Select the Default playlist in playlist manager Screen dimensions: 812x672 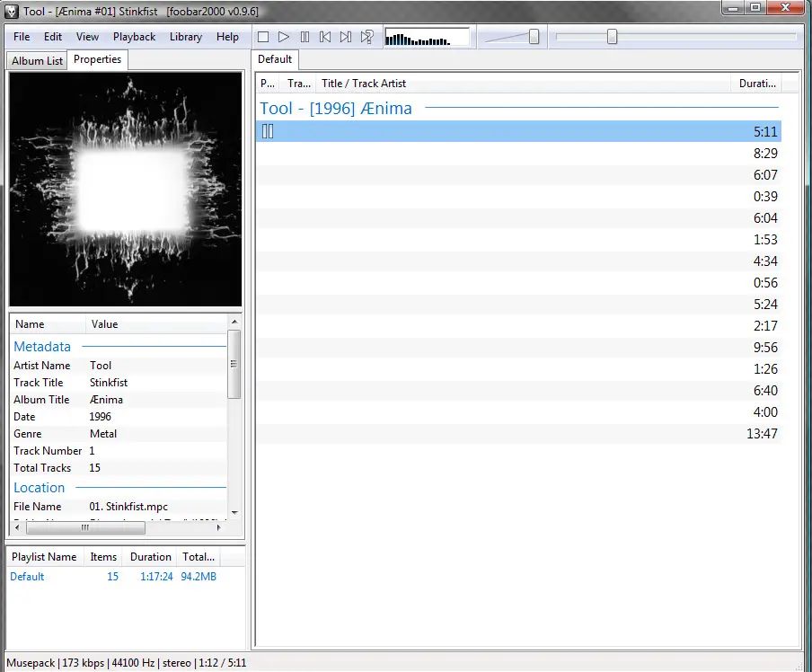pyautogui.click(x=113, y=577)
